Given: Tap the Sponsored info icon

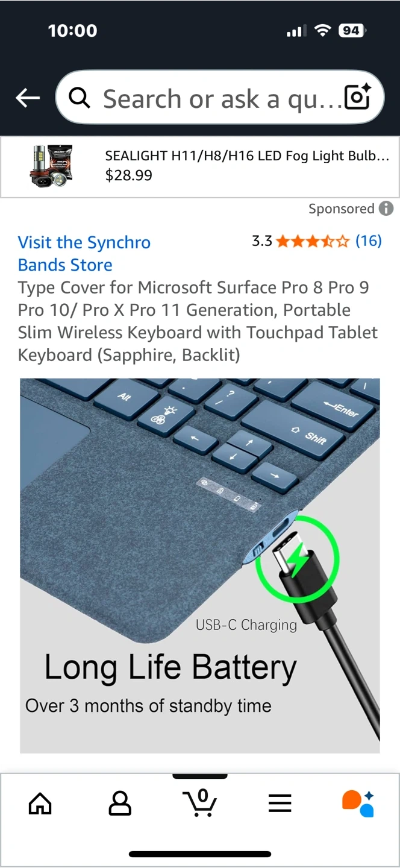Looking at the screenshot, I should click(x=386, y=209).
